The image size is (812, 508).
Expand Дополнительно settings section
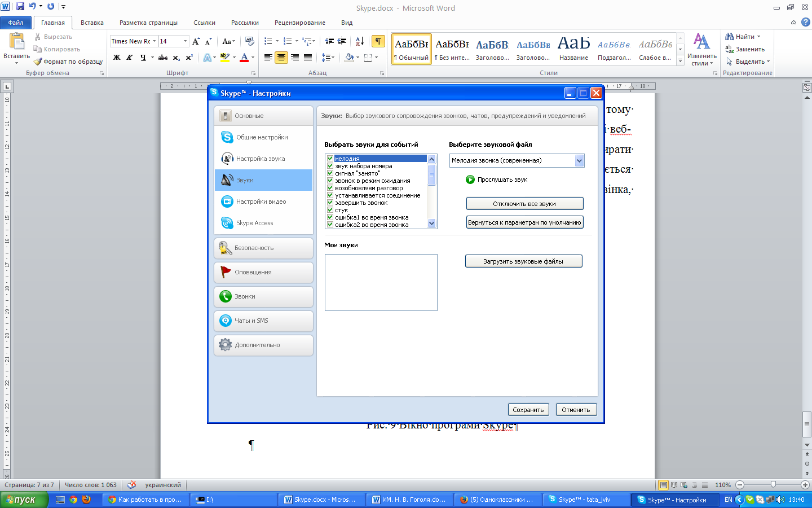(263, 345)
